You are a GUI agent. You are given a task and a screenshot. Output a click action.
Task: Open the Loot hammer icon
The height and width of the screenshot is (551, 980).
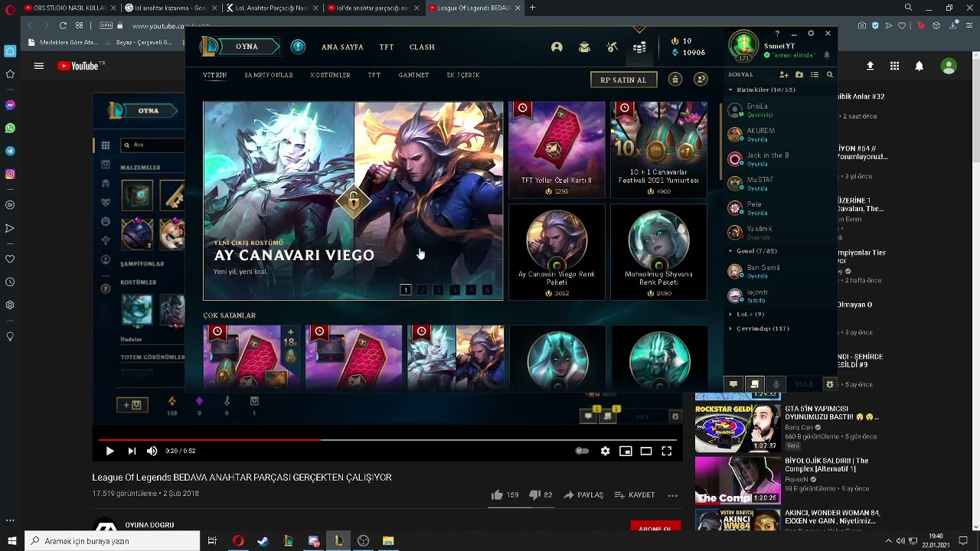tap(612, 47)
